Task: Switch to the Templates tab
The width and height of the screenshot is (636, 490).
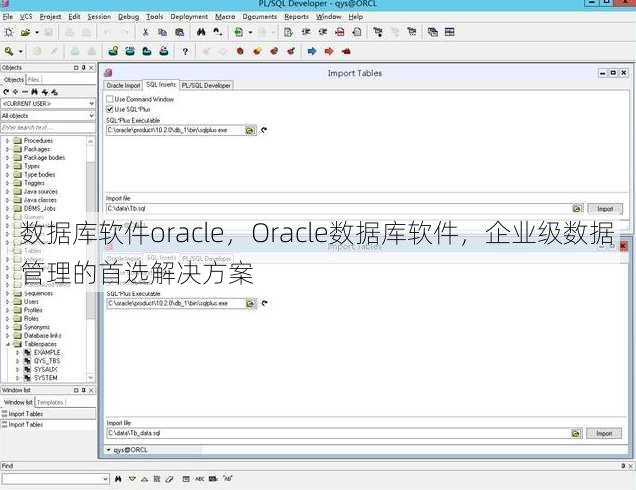Action: point(50,402)
